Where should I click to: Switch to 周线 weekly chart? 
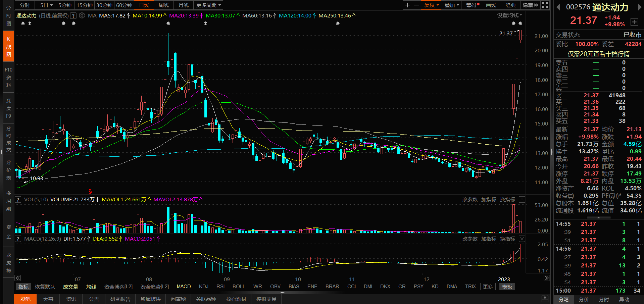click(x=164, y=5)
